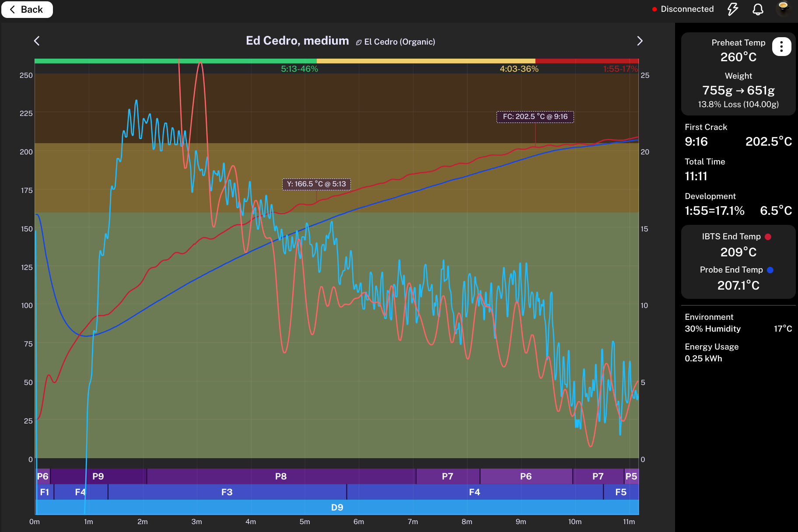Click the green drying phase bar

[x=175, y=61]
